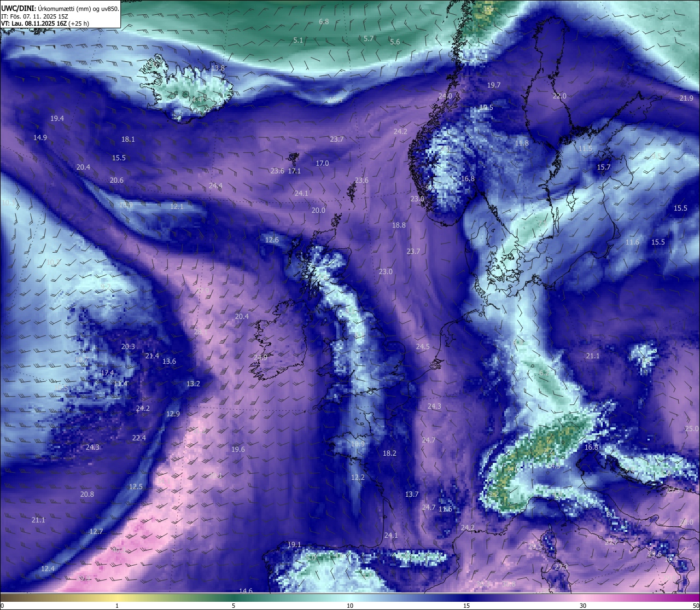Click the colour bar above the 15 tick
The height and width of the screenshot is (610, 700).
[x=466, y=597]
